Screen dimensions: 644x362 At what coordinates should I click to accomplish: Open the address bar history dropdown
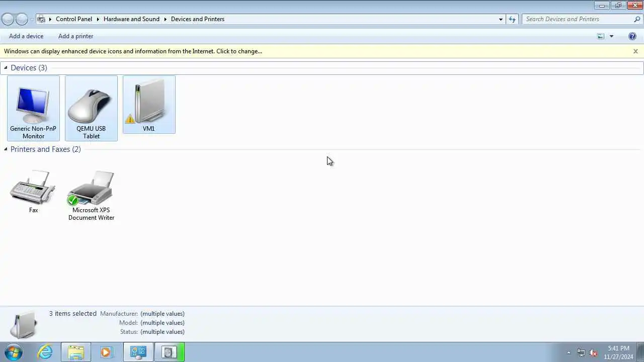(x=501, y=19)
